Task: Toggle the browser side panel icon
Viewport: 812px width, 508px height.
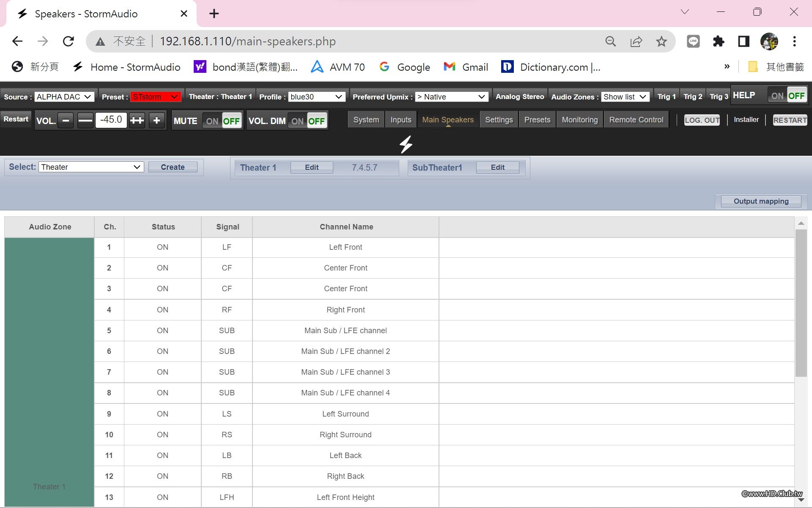Action: [x=744, y=41]
